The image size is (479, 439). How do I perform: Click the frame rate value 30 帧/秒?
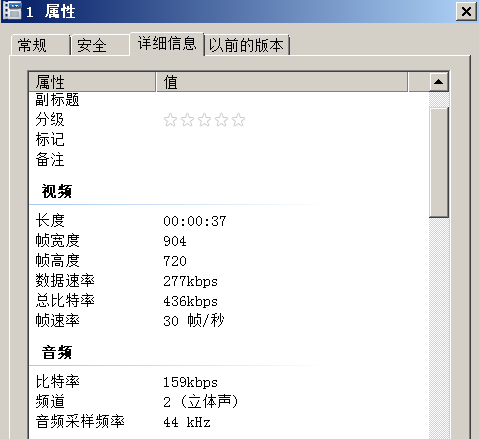click(x=194, y=321)
